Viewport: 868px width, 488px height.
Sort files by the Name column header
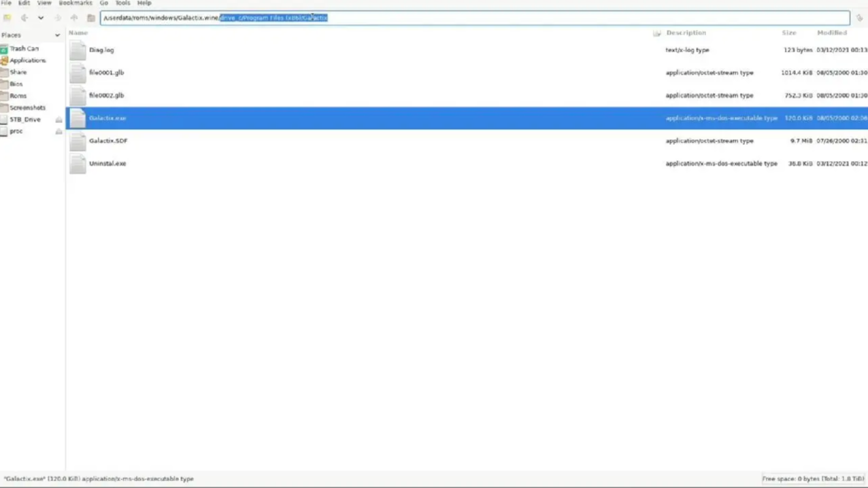tap(78, 33)
